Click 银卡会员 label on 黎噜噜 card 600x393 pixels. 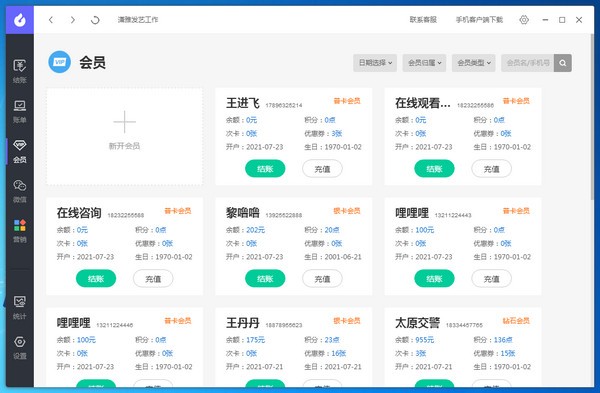coord(347,211)
